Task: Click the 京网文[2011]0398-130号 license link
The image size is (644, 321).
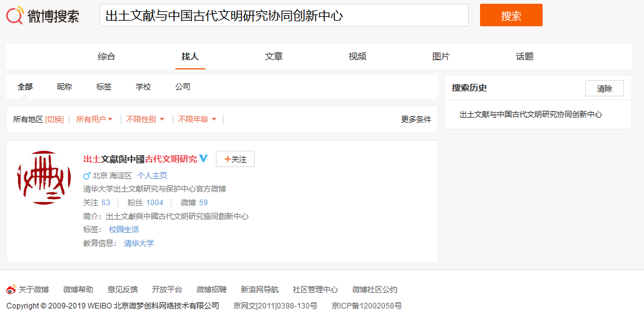Action: tap(275, 306)
